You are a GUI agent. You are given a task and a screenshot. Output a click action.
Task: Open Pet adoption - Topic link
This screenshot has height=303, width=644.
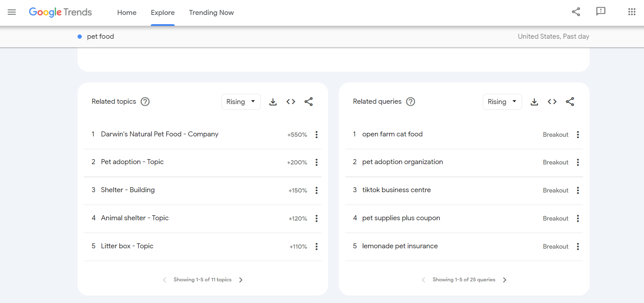pos(132,162)
